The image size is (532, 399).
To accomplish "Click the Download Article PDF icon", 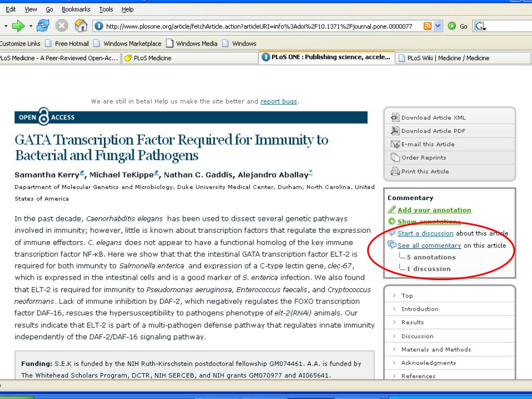I will pos(395,130).
